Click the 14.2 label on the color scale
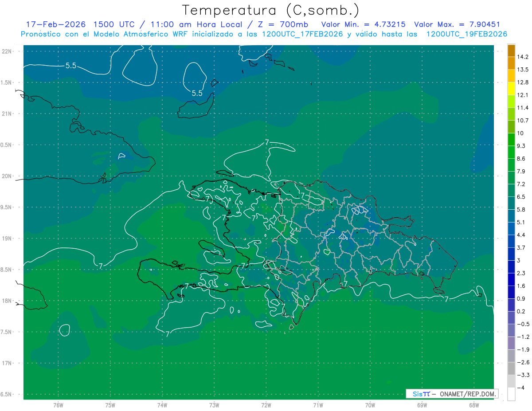This screenshot has width=532, height=411. coord(523,57)
